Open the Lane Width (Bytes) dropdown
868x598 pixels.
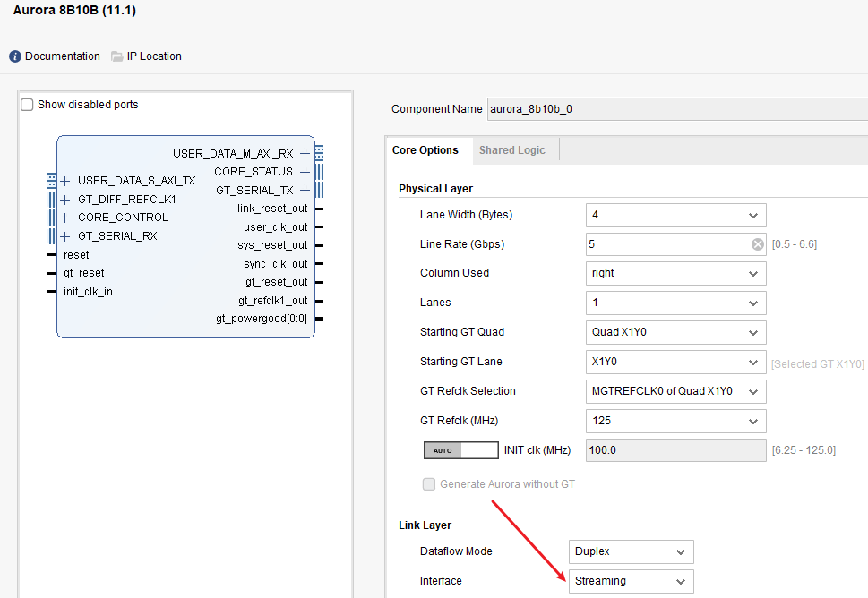tap(676, 215)
